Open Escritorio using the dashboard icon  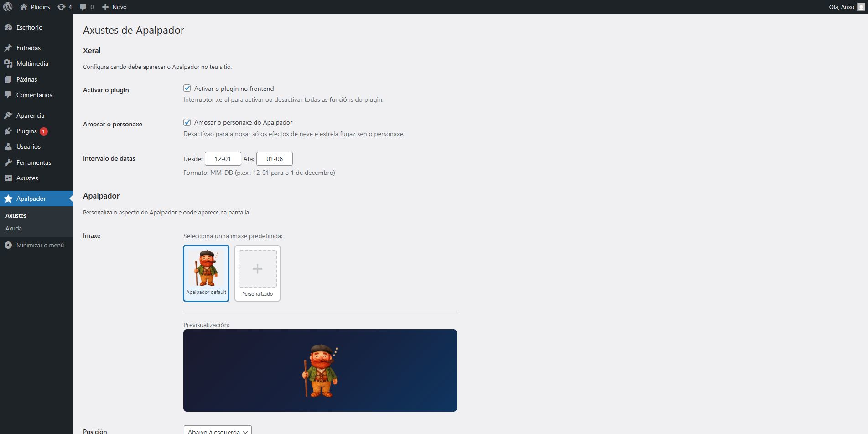coord(8,27)
